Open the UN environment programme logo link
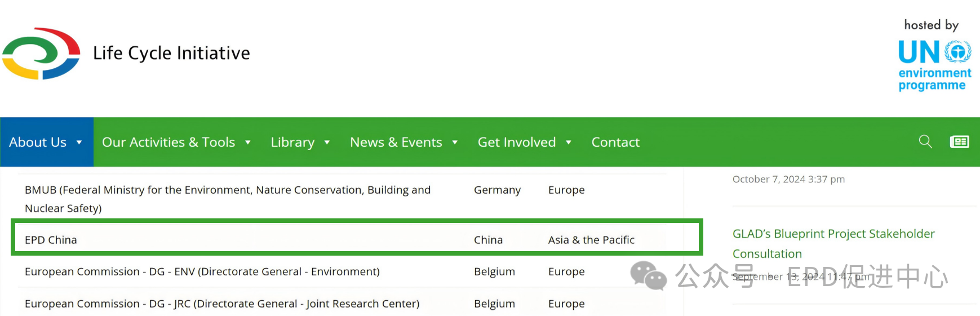980x316 pixels. click(935, 65)
